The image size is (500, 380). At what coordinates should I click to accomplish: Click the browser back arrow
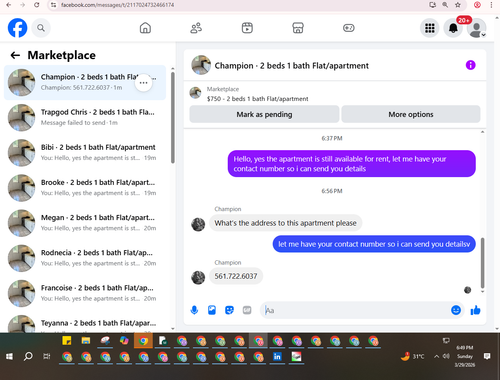click(x=9, y=5)
